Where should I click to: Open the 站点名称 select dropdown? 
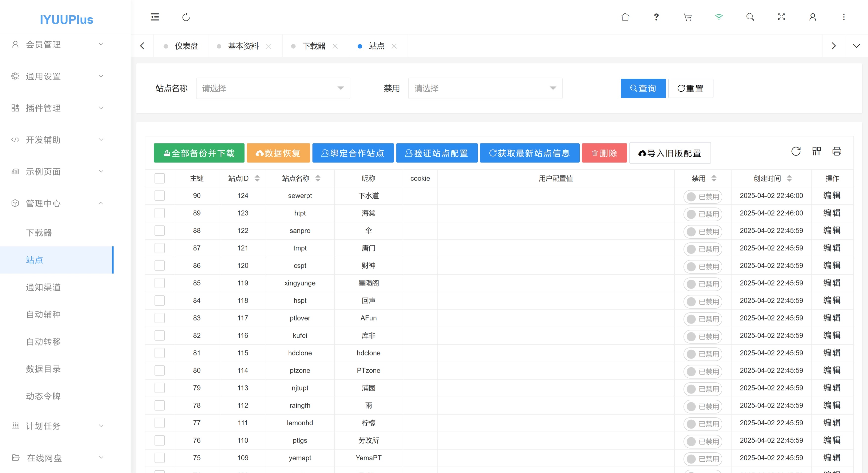click(x=273, y=88)
